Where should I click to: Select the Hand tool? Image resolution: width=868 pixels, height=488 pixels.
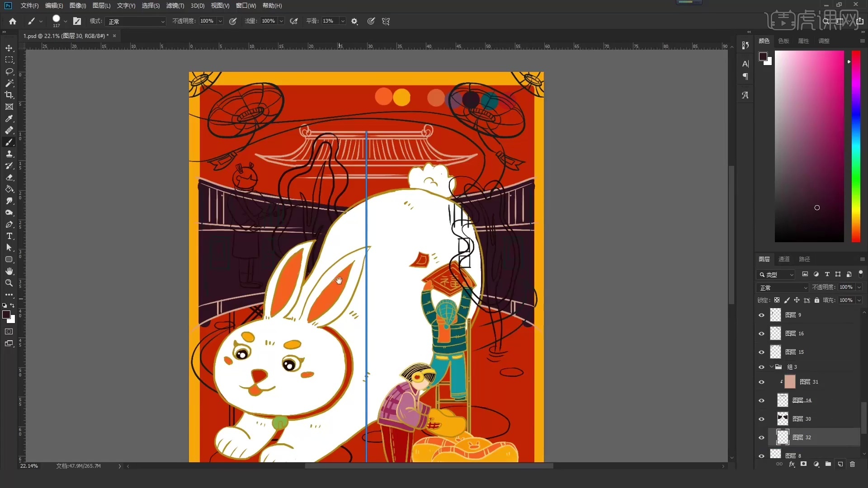pyautogui.click(x=9, y=271)
